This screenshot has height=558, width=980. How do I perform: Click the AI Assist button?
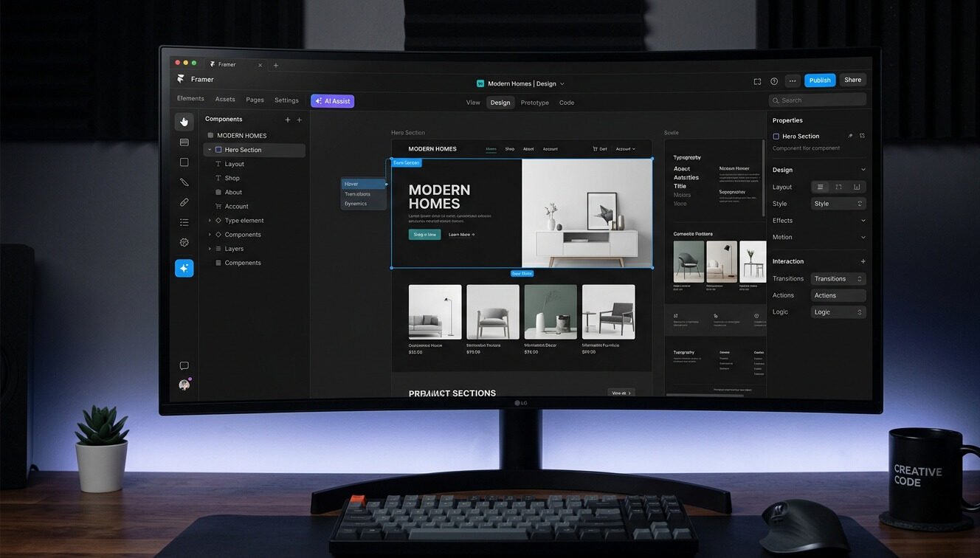(333, 101)
